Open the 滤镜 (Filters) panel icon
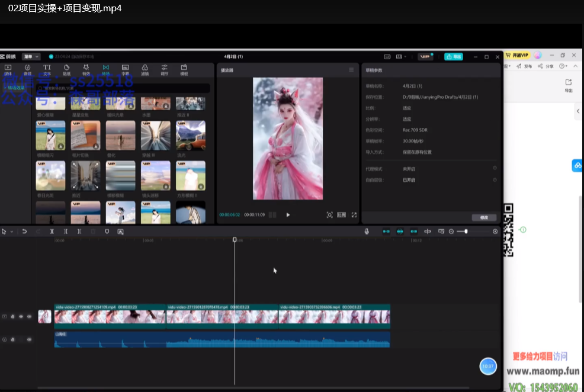The height and width of the screenshot is (392, 584). pyautogui.click(x=145, y=70)
